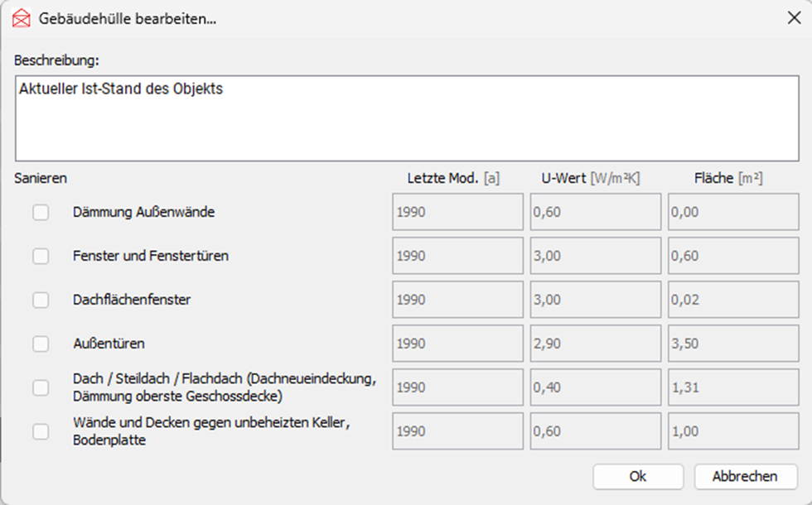This screenshot has width=812, height=505.
Task: Enable the Wände und Decken gegen Keller checkbox
Action: pos(41,431)
